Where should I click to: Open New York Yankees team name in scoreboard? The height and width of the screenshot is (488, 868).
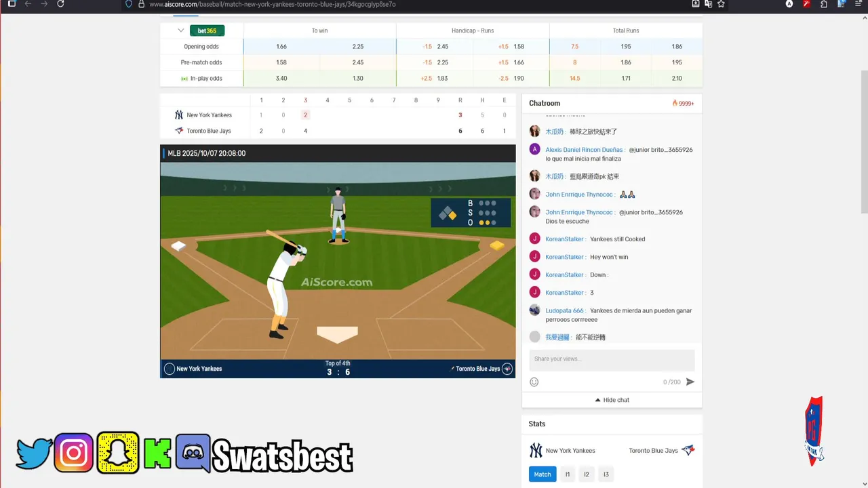(209, 115)
